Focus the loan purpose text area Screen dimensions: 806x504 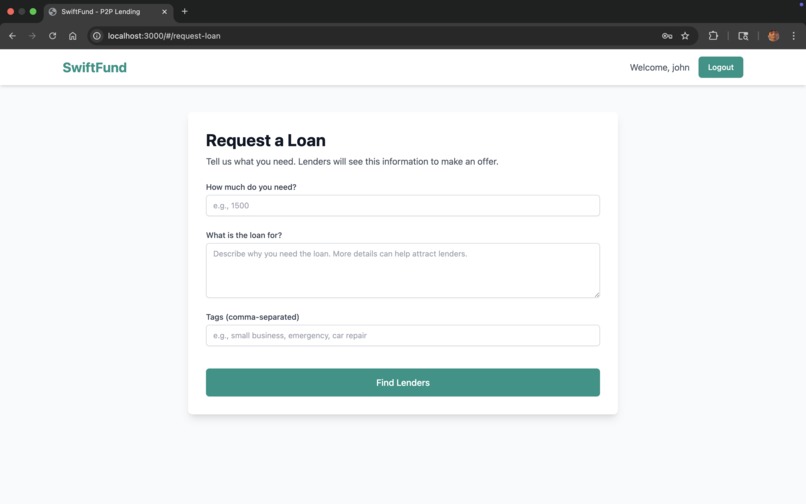click(402, 271)
